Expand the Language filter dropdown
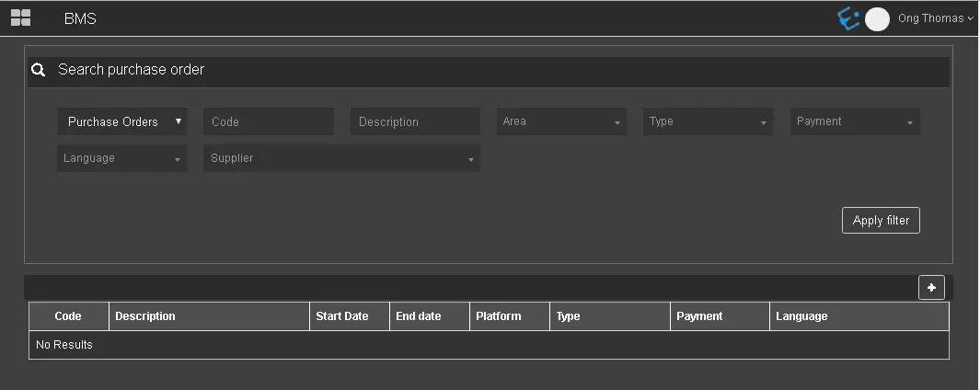 [122, 158]
